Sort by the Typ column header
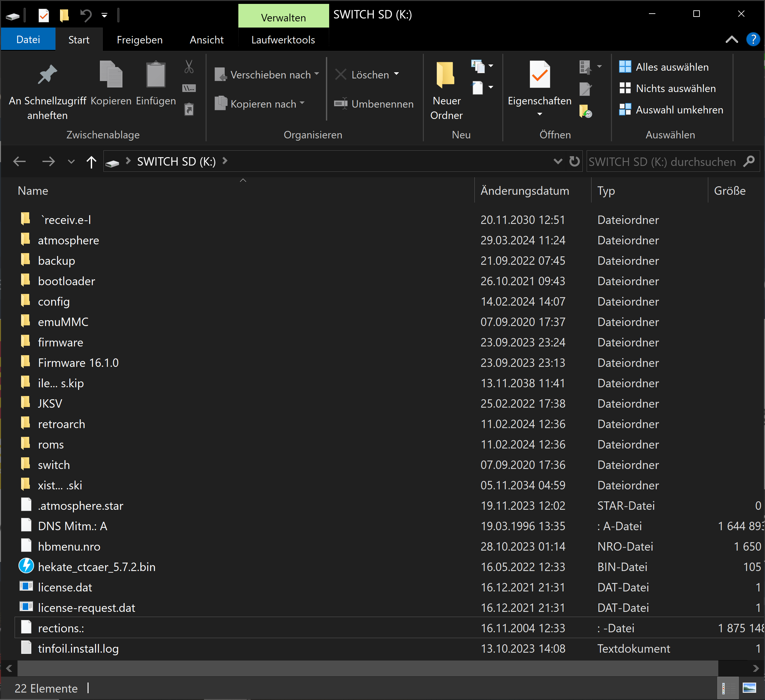The height and width of the screenshot is (700, 765). pos(649,190)
